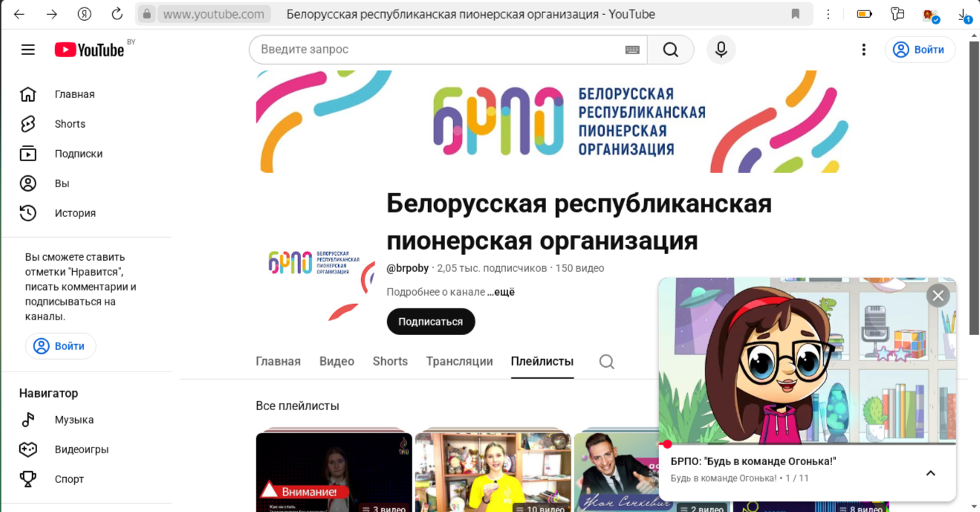Type in the Введите запрос search field
Screen dimensions: 980x512
tap(438, 50)
